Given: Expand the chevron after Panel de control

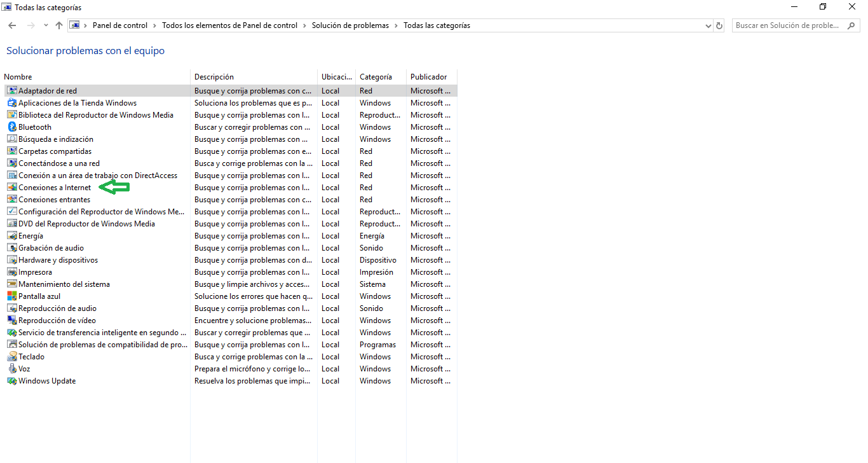Looking at the screenshot, I should [x=154, y=25].
